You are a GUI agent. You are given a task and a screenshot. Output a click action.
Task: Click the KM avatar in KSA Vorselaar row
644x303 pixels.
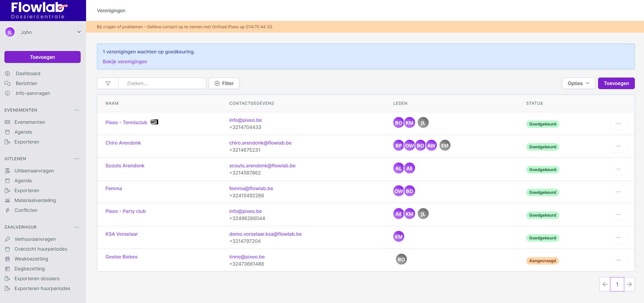click(x=398, y=237)
